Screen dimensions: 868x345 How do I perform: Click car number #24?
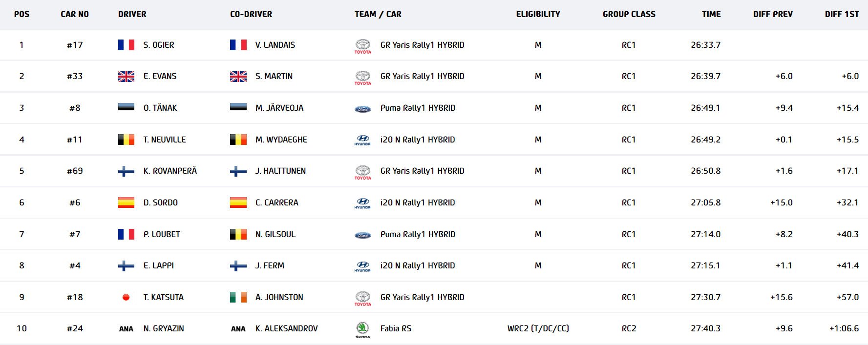tap(75, 328)
